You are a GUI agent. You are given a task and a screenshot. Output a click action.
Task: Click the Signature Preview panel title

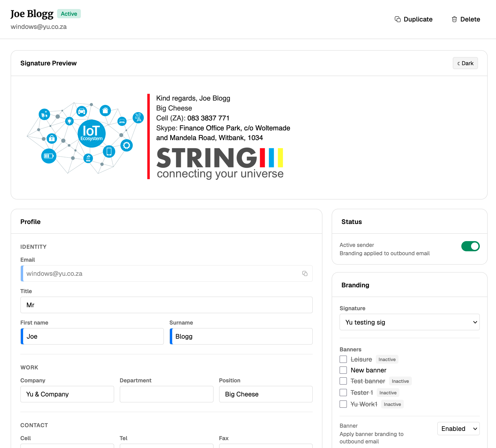49,63
